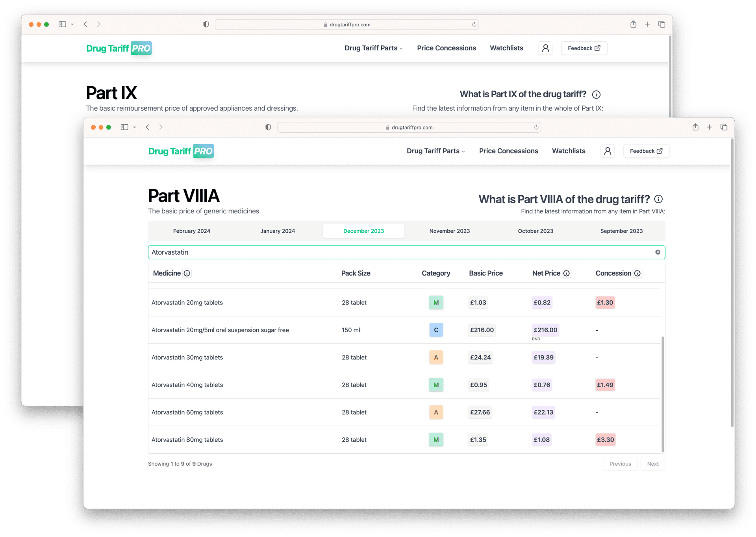Switch to the February 2024 tab
This screenshot has width=756, height=537.
(192, 231)
